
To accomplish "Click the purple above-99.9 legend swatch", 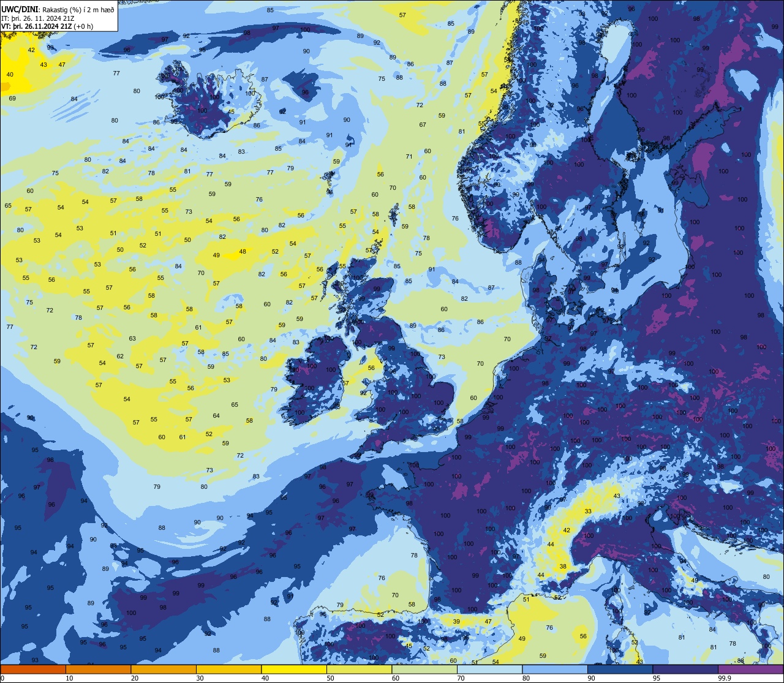I will (x=750, y=669).
